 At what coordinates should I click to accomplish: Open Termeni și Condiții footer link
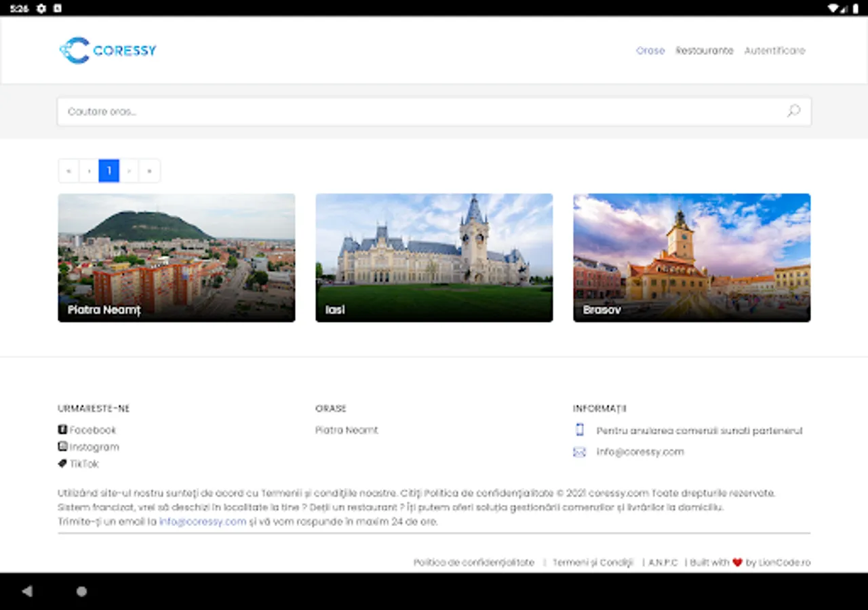[593, 563]
